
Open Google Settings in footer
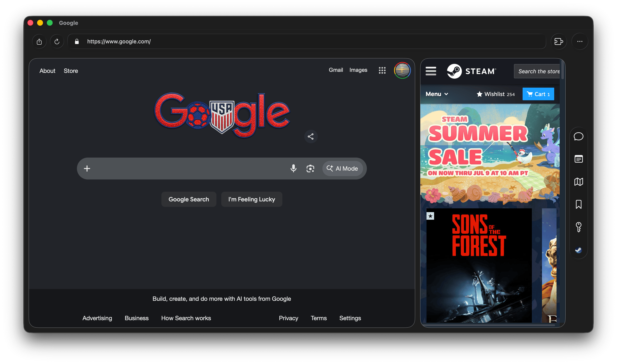pyautogui.click(x=350, y=318)
